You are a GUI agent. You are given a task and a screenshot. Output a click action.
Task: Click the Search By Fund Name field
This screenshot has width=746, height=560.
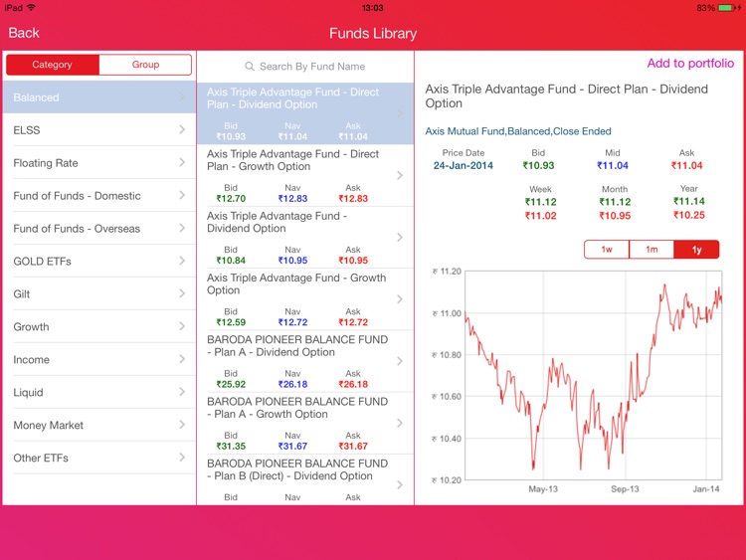(x=305, y=67)
